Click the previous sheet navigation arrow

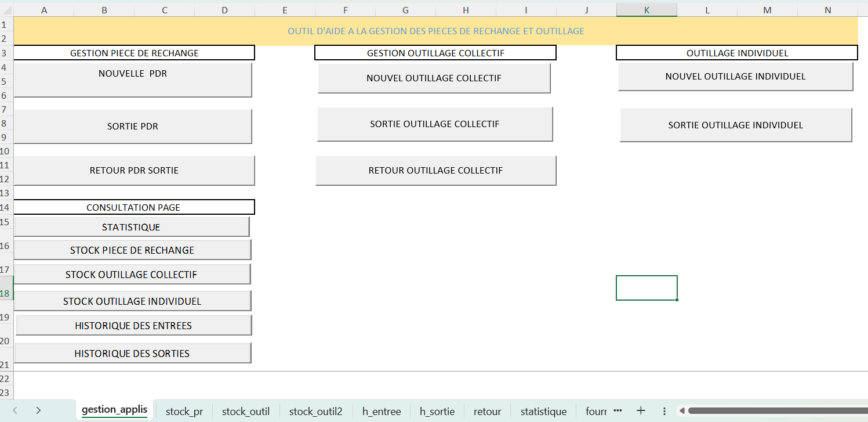coord(15,410)
